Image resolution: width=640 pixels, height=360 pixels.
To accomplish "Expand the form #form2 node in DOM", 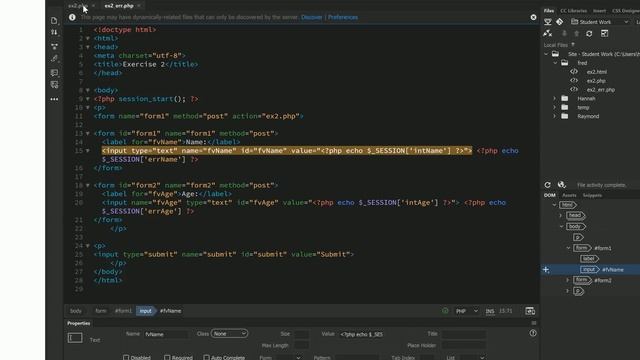I will [x=567, y=280].
